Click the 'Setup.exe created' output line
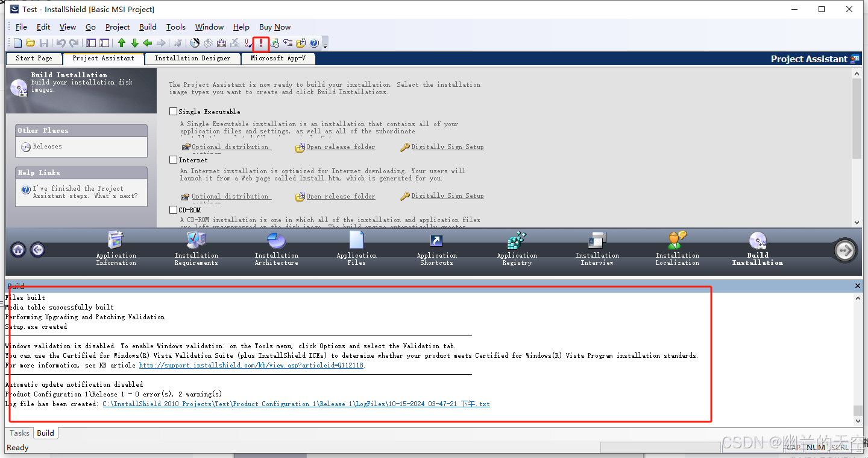The width and height of the screenshot is (868, 458). [36, 327]
